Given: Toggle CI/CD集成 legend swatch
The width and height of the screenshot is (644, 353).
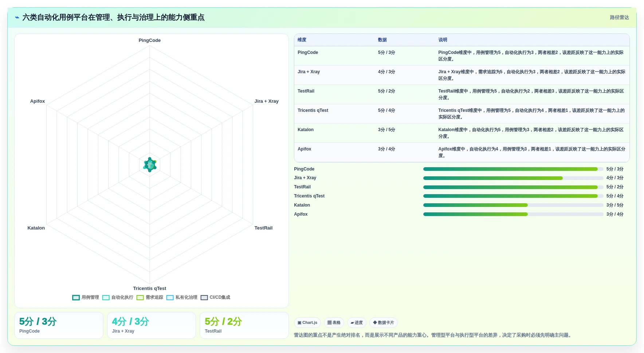Looking at the screenshot, I should [204, 298].
